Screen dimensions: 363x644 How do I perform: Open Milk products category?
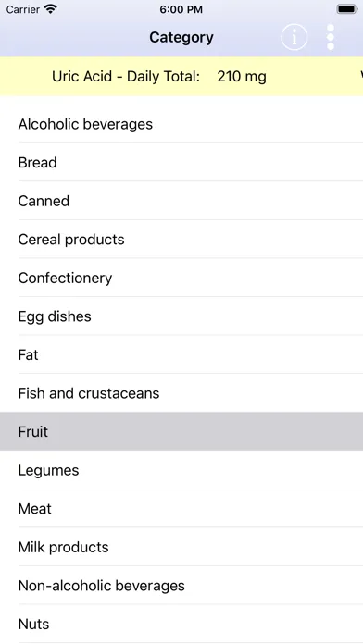(x=181, y=547)
